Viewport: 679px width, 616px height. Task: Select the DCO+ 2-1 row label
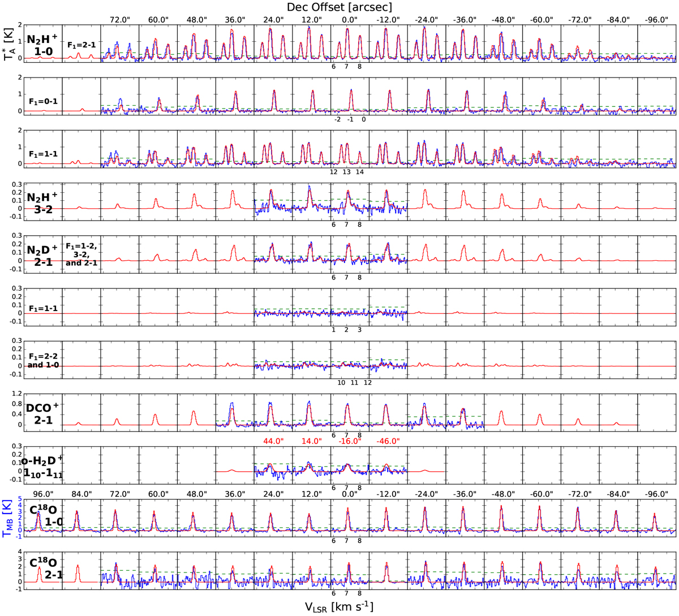click(42, 414)
